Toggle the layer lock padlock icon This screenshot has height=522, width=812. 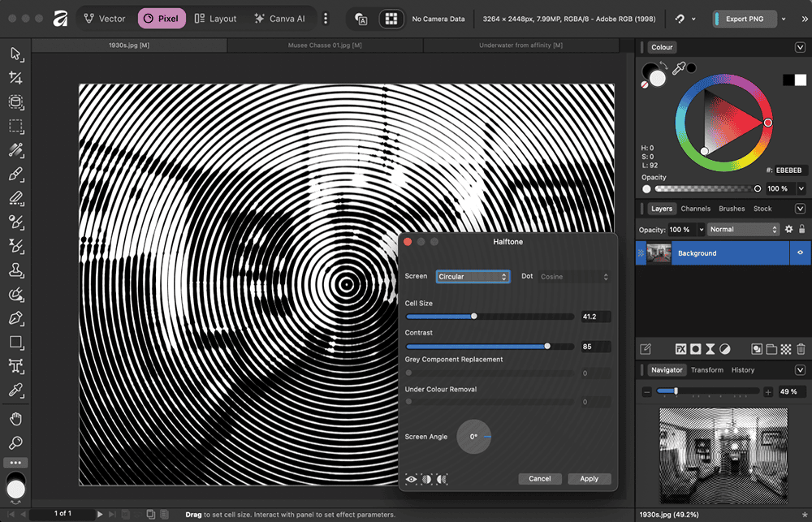(802, 230)
